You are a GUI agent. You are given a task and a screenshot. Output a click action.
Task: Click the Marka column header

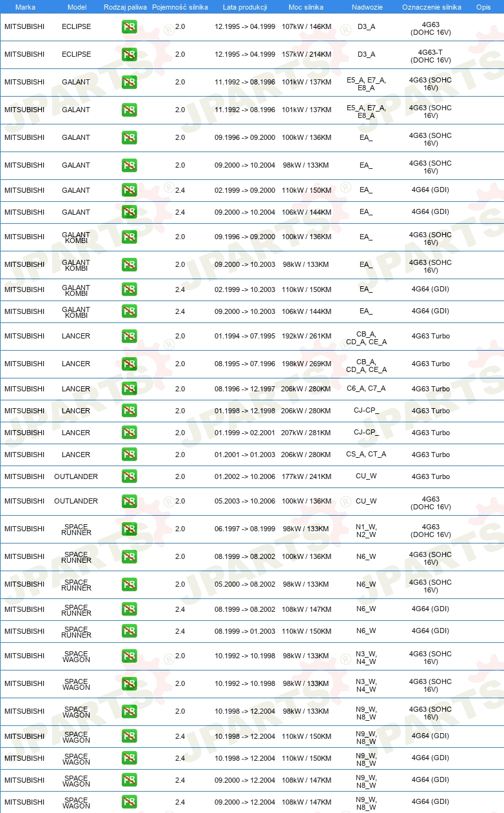(25, 7)
